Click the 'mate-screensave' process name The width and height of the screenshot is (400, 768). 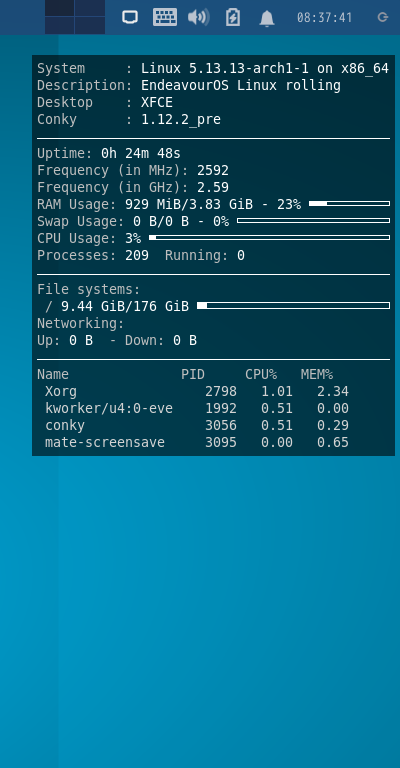pyautogui.click(x=105, y=442)
